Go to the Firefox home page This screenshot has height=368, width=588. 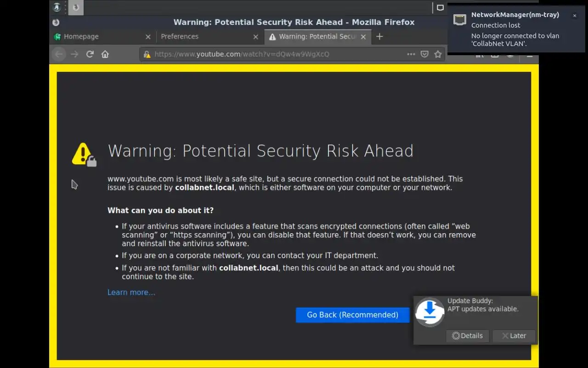coord(105,54)
